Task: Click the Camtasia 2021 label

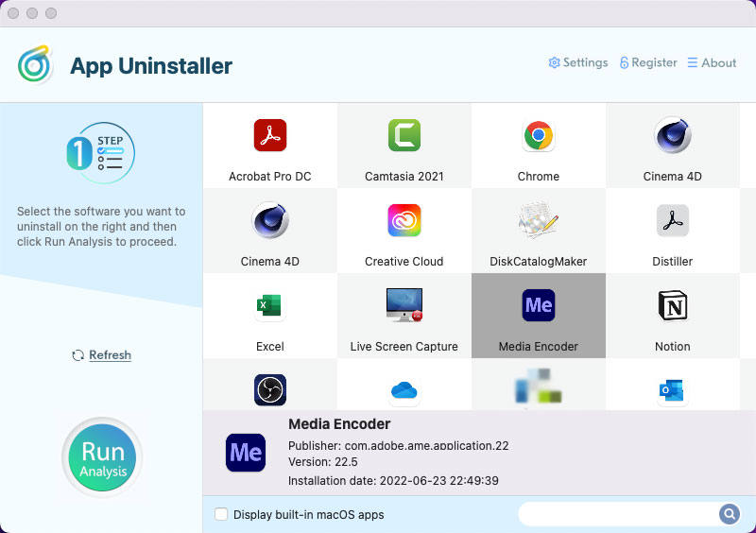Action: pyautogui.click(x=404, y=177)
